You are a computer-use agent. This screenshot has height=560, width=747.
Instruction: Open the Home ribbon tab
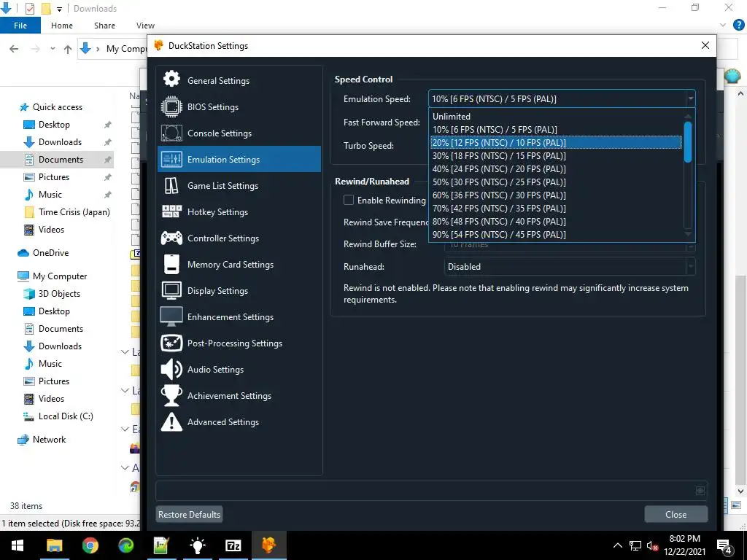[62, 26]
